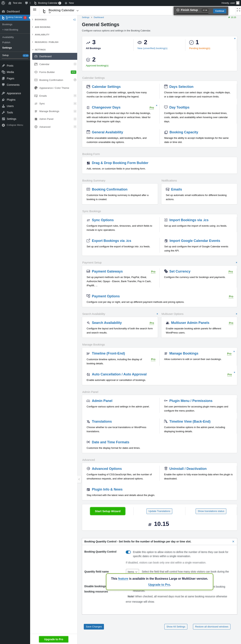The image size is (241, 644).
Task: Click the Uninstall / Deactivation trash icon
Action: click(x=166, y=469)
